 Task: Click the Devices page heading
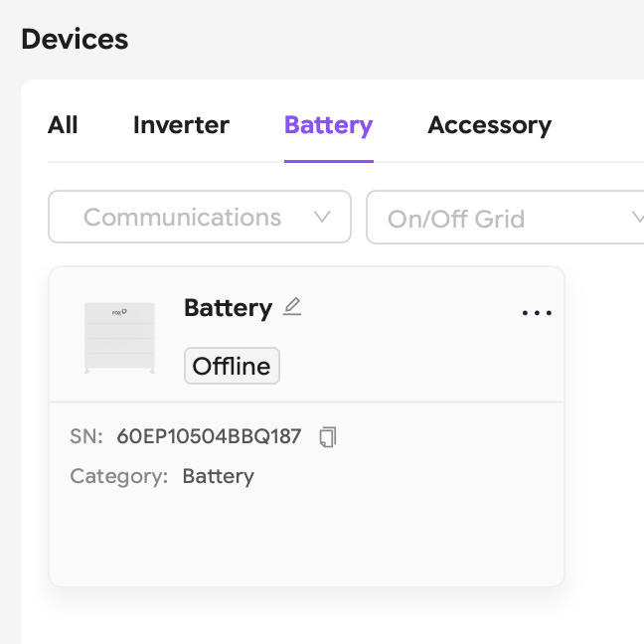[x=75, y=40]
